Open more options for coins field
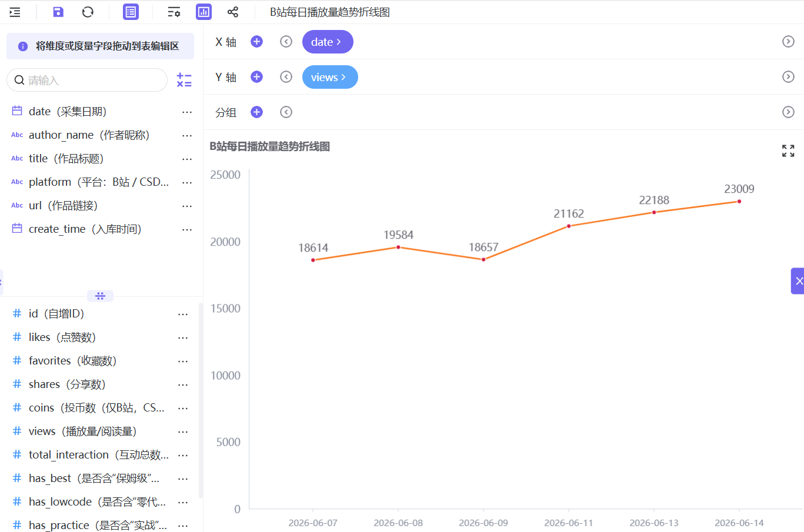Viewport: 804px width, 532px height. click(183, 408)
